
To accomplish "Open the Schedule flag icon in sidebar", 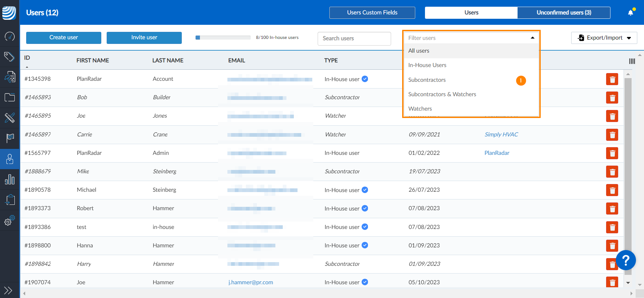I will (10, 138).
